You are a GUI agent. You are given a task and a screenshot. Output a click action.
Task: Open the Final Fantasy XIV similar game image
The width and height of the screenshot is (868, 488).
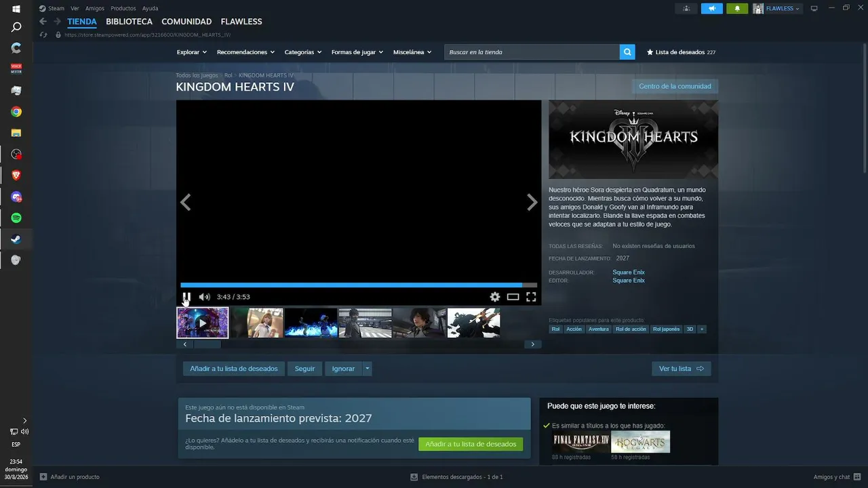tap(581, 442)
